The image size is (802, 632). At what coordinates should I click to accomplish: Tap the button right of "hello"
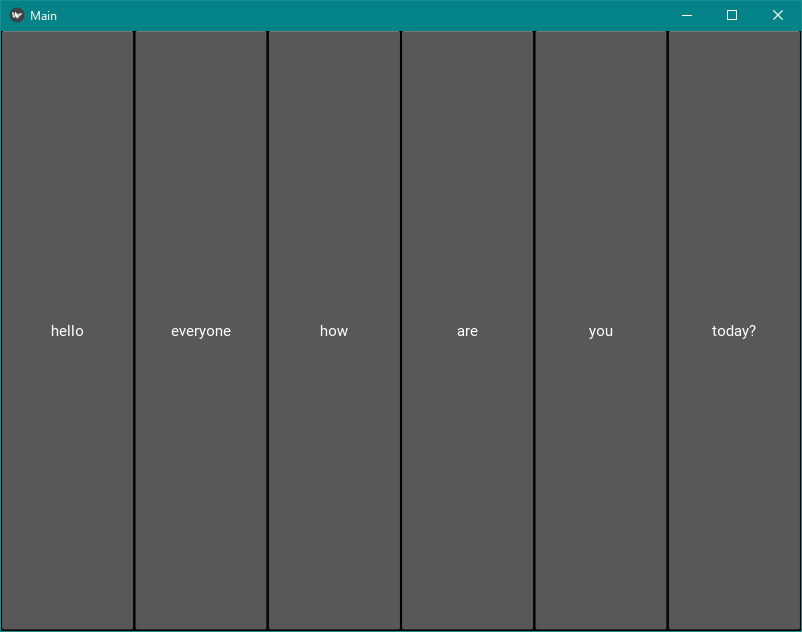tap(201, 331)
